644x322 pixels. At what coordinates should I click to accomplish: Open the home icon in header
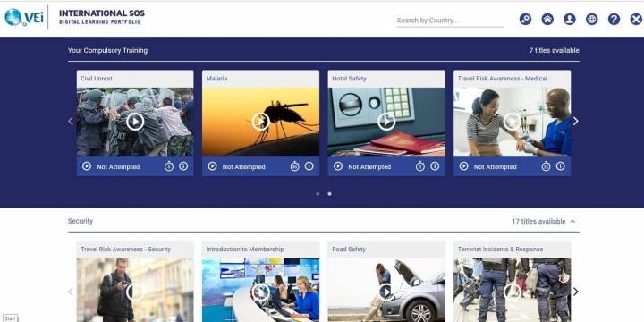click(x=547, y=19)
